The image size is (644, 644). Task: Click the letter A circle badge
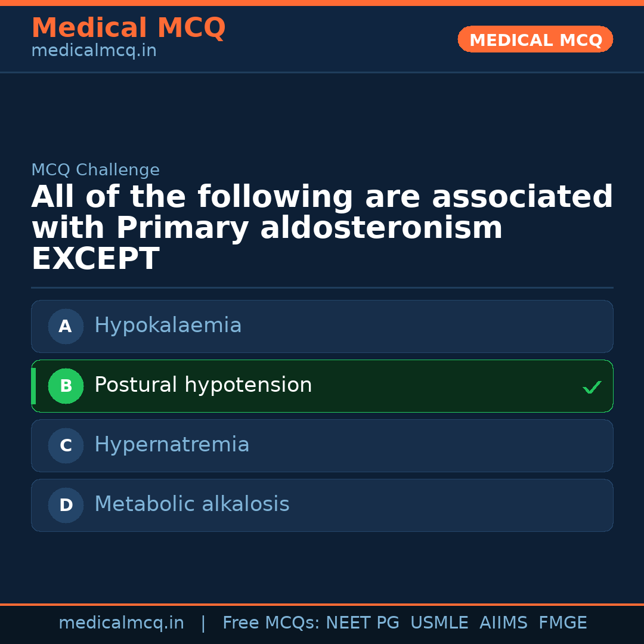click(66, 326)
